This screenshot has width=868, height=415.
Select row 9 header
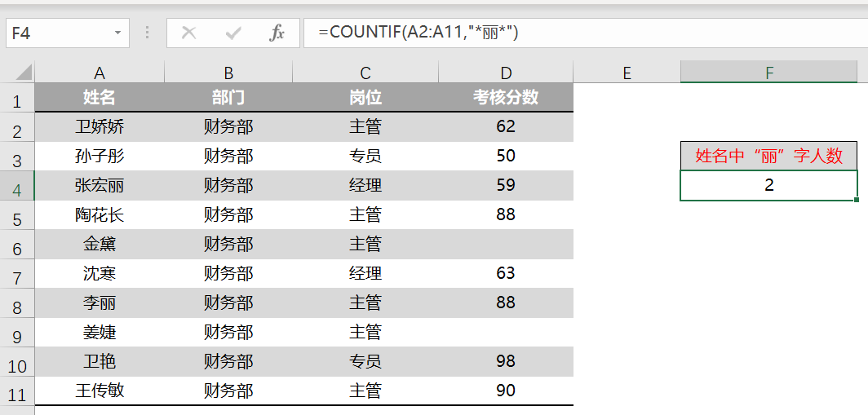[17, 333]
